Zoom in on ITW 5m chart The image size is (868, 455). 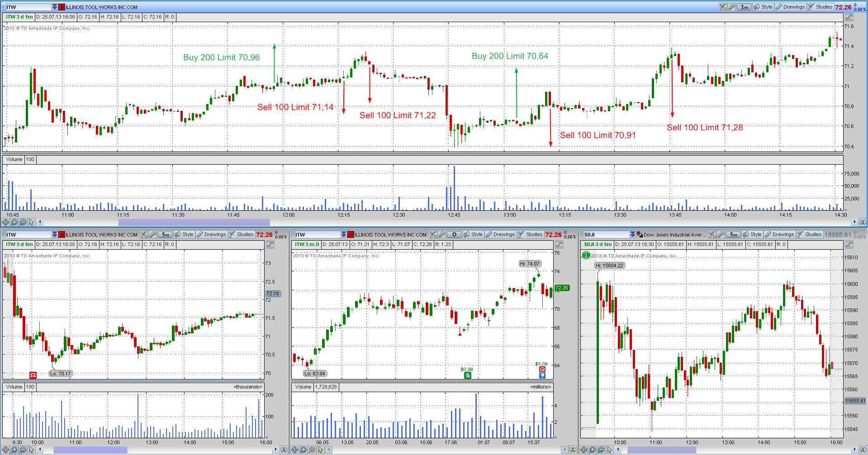[x=14, y=450]
